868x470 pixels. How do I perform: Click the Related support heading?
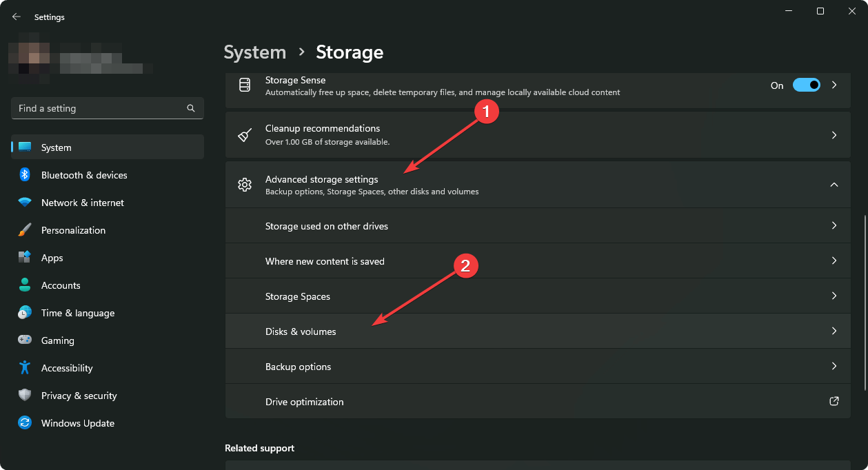coord(259,448)
